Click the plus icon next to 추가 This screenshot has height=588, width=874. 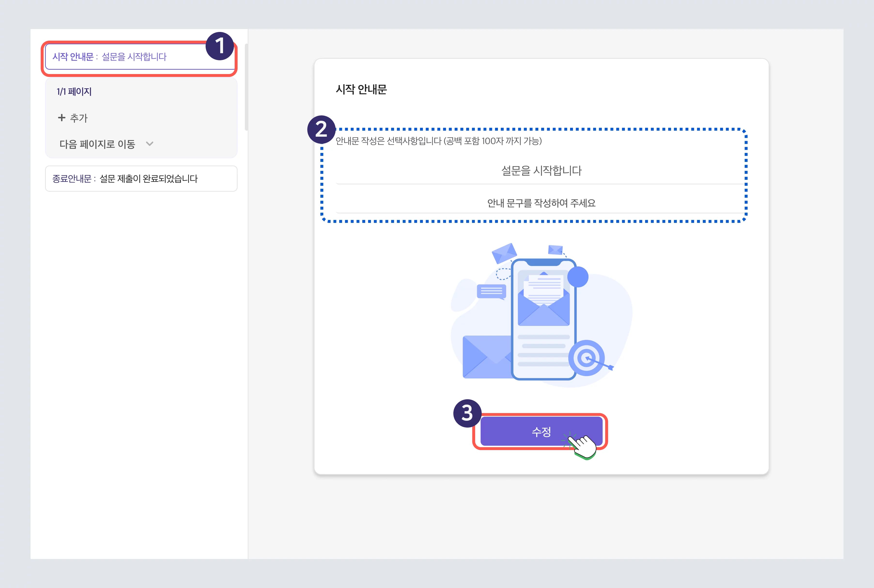pyautogui.click(x=61, y=118)
